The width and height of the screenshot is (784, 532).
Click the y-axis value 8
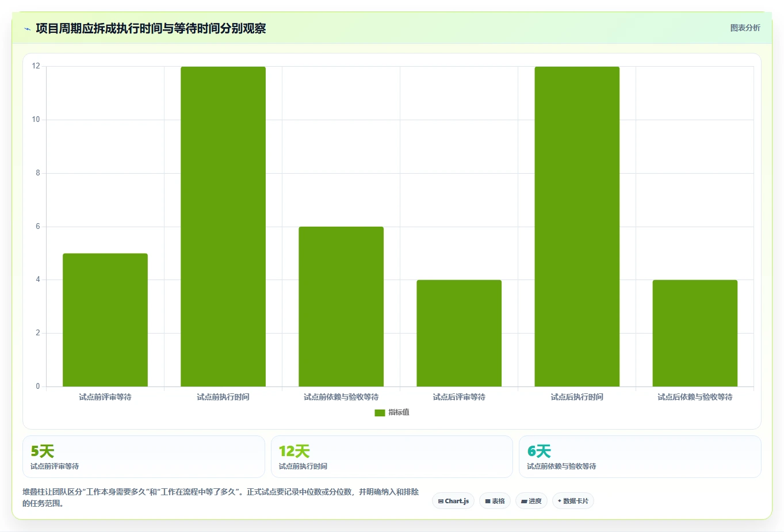click(38, 173)
